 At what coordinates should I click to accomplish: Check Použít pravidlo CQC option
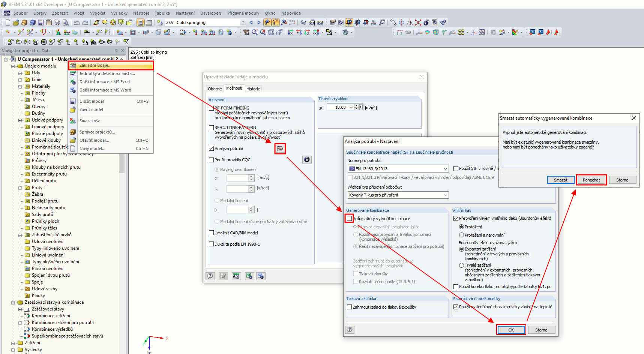pyautogui.click(x=211, y=160)
